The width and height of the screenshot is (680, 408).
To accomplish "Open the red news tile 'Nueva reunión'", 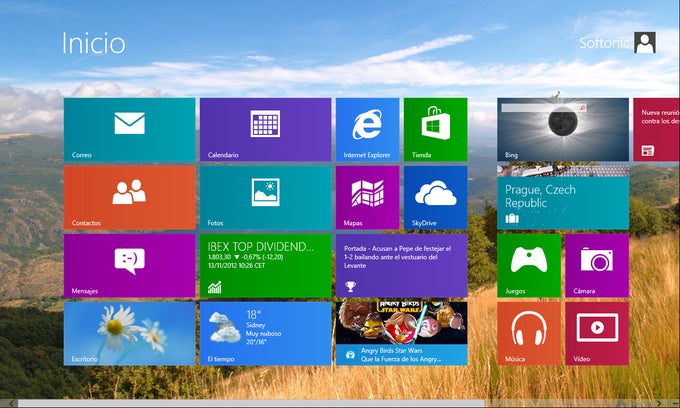I will [x=657, y=130].
